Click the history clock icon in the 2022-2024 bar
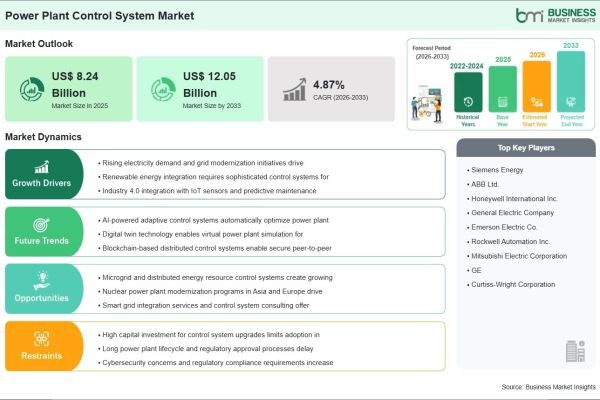 [468, 102]
